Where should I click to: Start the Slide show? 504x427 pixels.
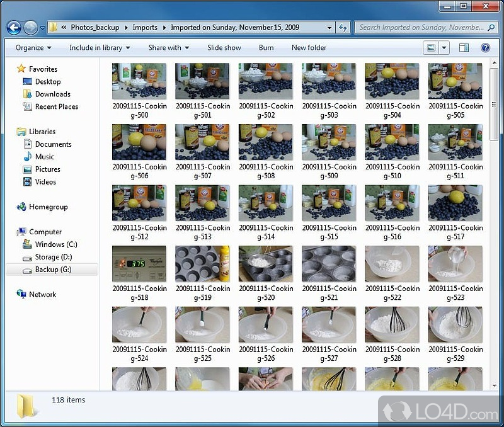224,48
